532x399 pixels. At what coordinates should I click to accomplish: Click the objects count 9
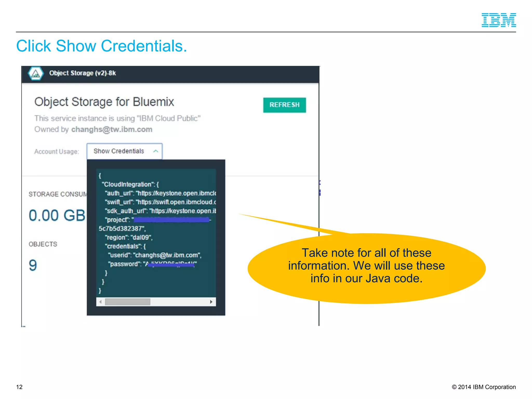point(33,265)
